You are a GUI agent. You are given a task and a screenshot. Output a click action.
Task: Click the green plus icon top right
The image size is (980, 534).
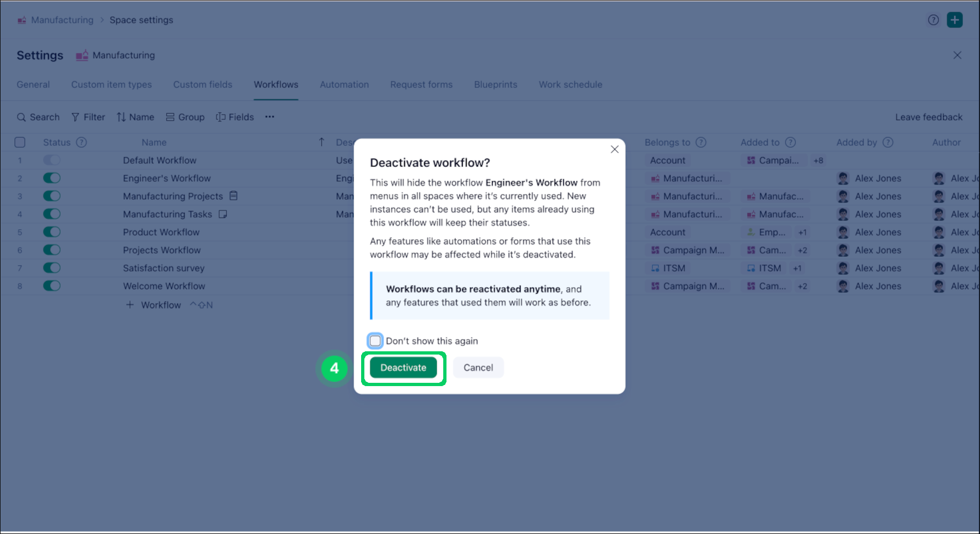pos(955,20)
